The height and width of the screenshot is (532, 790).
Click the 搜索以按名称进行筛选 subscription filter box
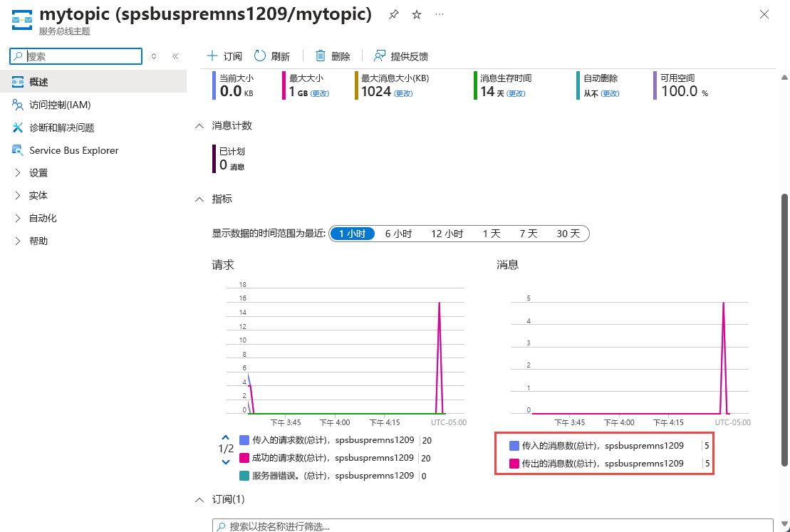tap(493, 526)
